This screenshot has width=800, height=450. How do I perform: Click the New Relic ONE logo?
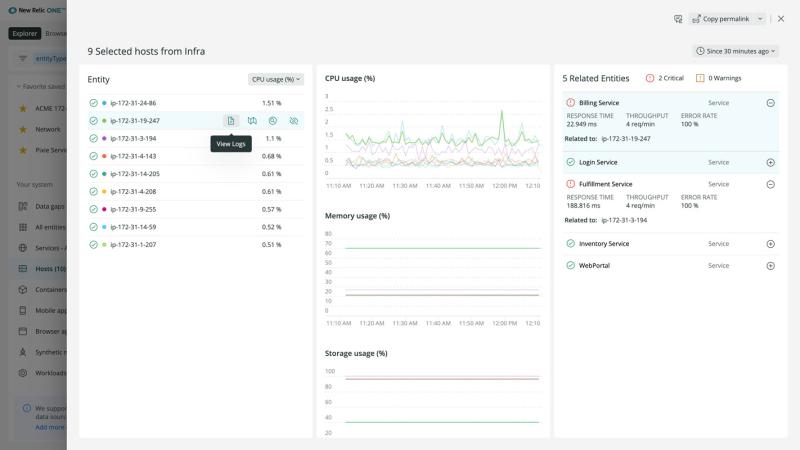[36, 10]
